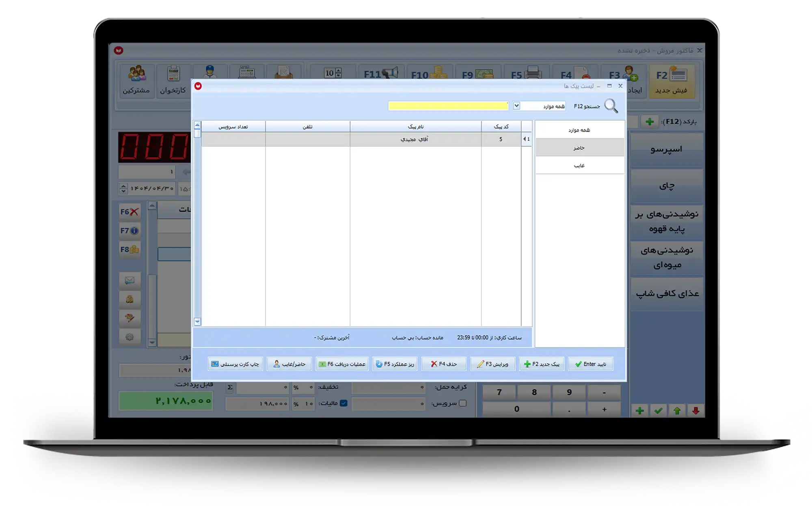Select غذای کافی شاپ category
Viewport: 812px width, 506px height.
click(667, 294)
